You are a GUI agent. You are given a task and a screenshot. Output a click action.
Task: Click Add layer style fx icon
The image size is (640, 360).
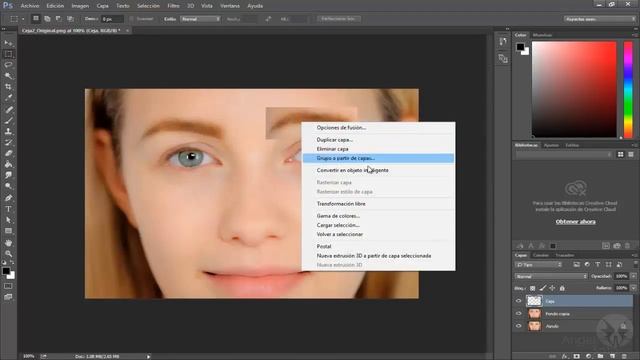(x=564, y=356)
